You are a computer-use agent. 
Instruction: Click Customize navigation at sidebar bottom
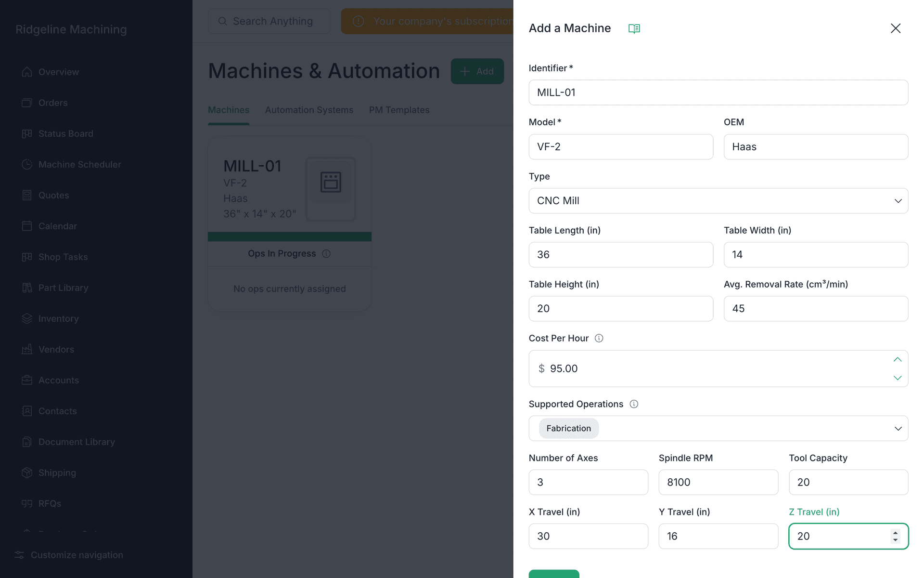pyautogui.click(x=69, y=555)
